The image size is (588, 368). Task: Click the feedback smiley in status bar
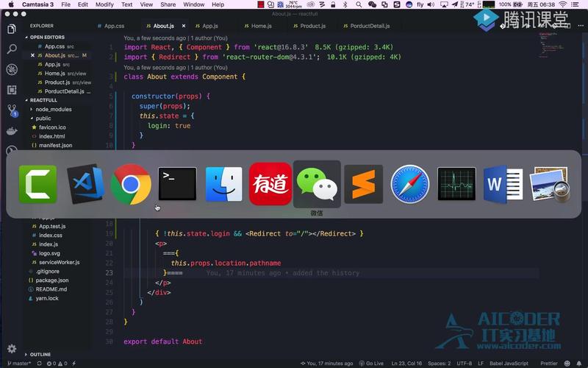tap(567, 363)
